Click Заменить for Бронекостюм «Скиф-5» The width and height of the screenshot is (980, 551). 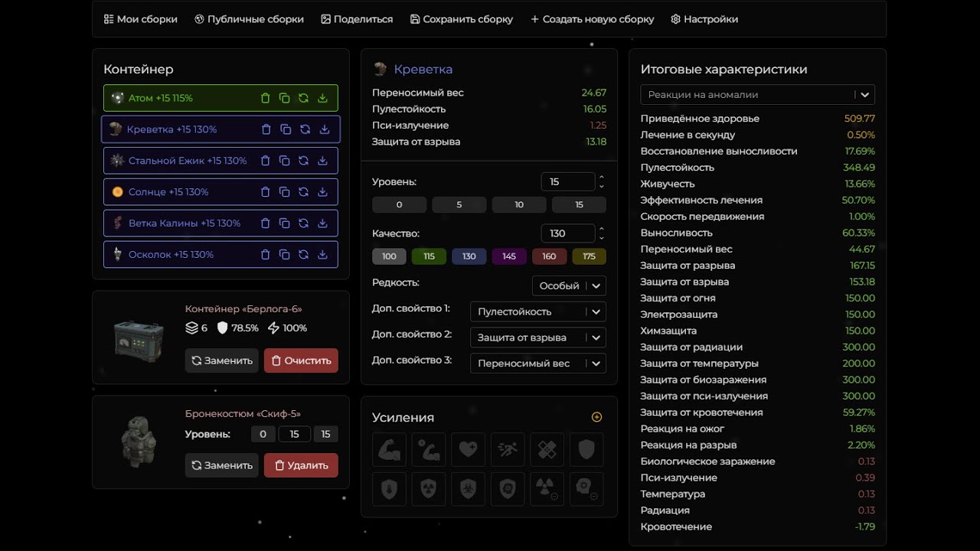222,465
